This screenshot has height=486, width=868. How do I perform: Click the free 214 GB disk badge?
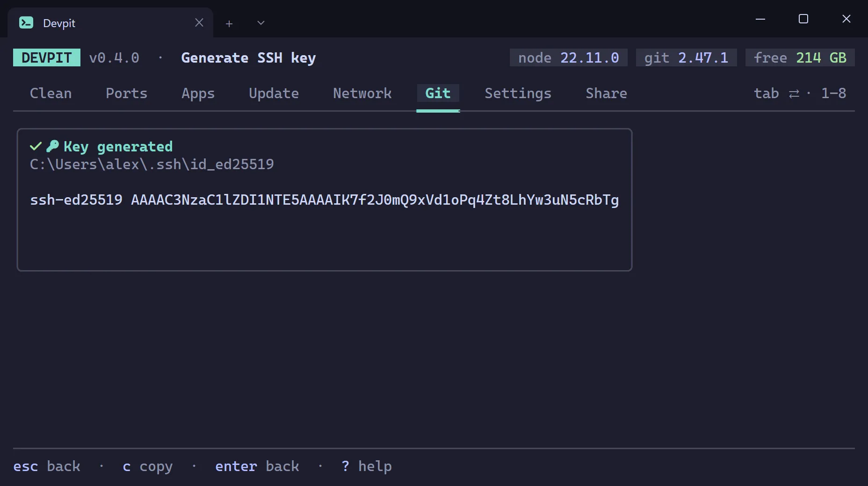800,57
